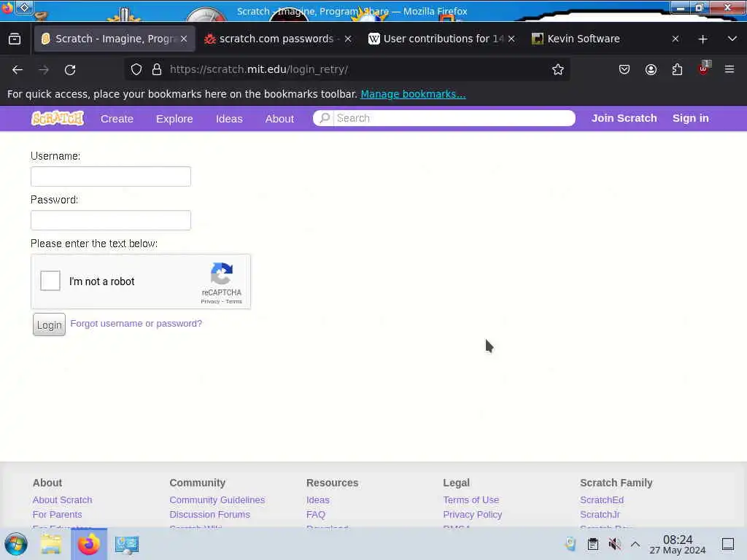
Task: Open the Terms of Use link
Action: [471, 500]
